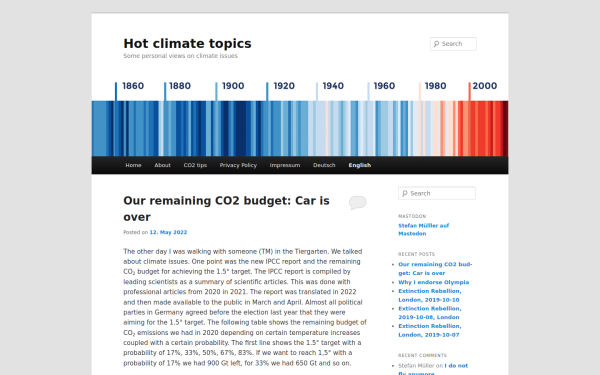This screenshot has width=600, height=375.
Task: Click the magnifier icon in the header search box
Action: 436,44
